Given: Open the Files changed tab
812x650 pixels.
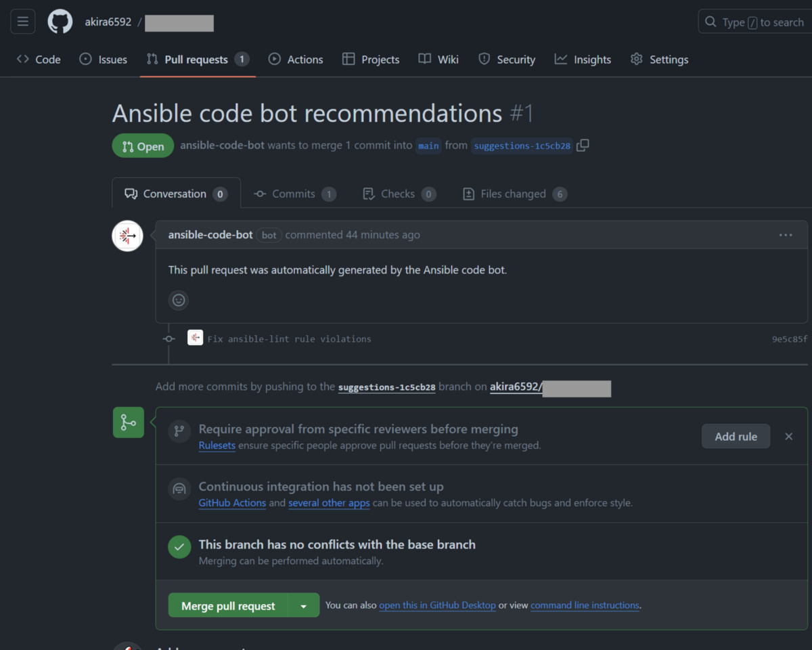Looking at the screenshot, I should (x=514, y=194).
